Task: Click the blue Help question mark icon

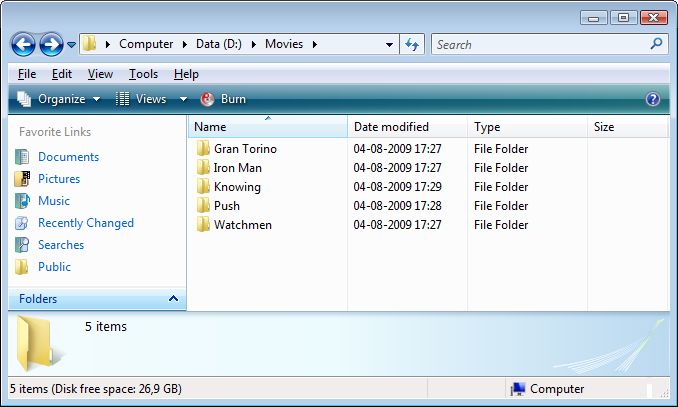Action: coord(653,99)
